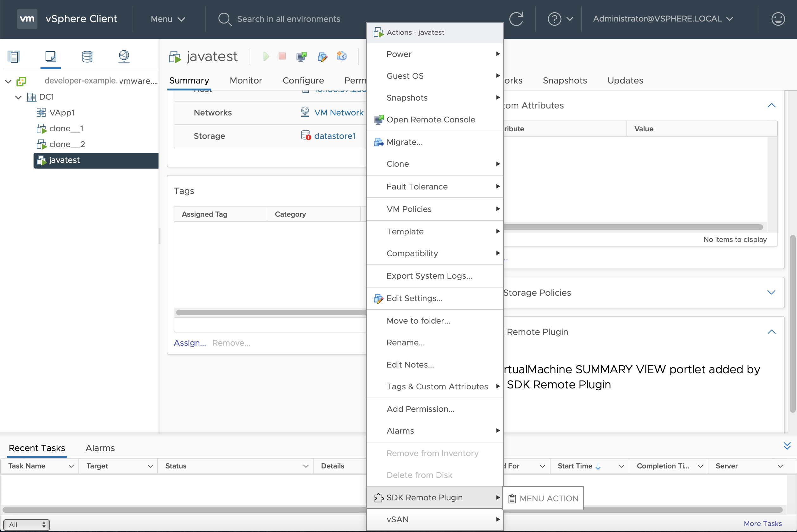Collapse the DC1 tree node

pyautogui.click(x=18, y=97)
